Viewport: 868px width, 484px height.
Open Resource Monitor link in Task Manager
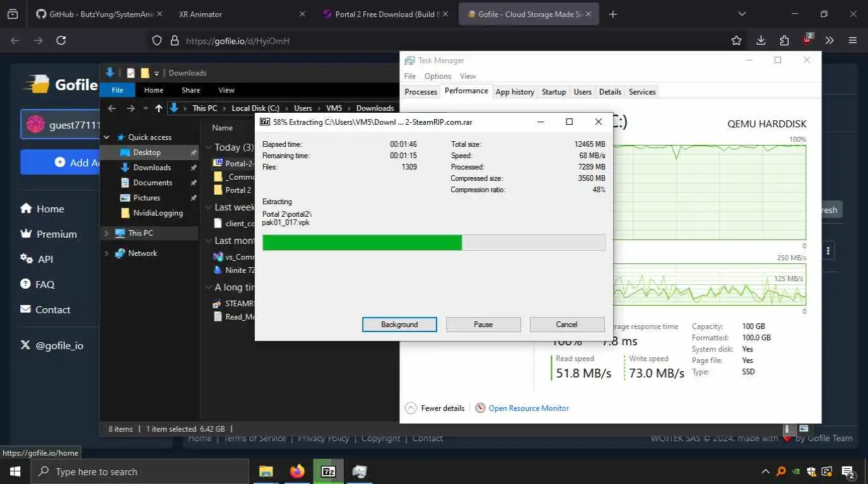[529, 408]
